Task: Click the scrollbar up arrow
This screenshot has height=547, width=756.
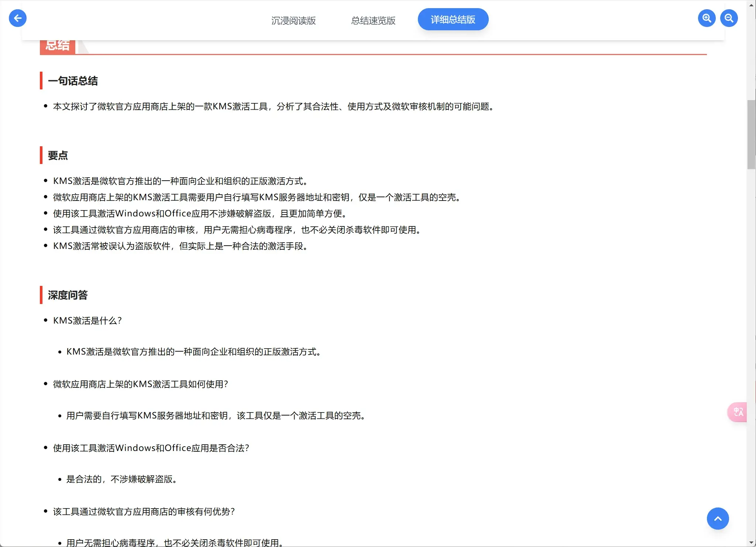Action: (x=751, y=5)
